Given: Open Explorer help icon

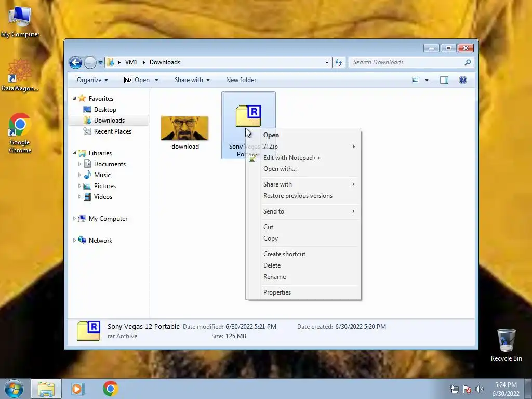Looking at the screenshot, I should pos(463,80).
